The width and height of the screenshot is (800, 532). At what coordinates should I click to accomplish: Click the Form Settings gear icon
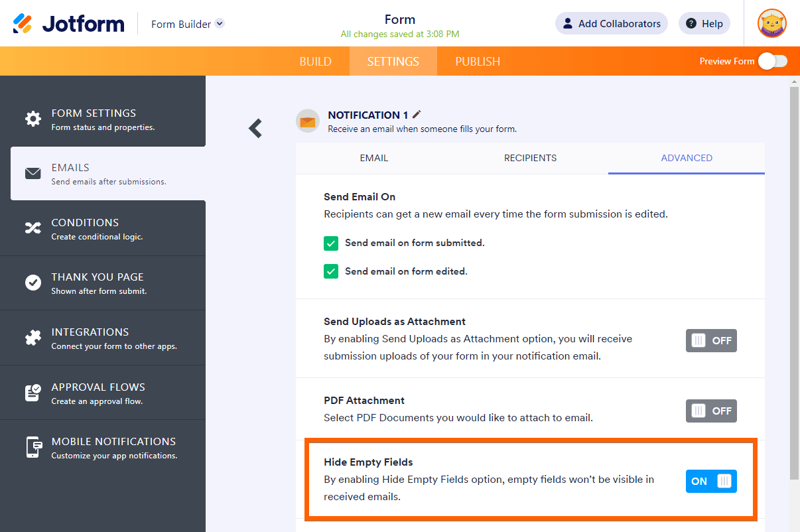tap(33, 119)
